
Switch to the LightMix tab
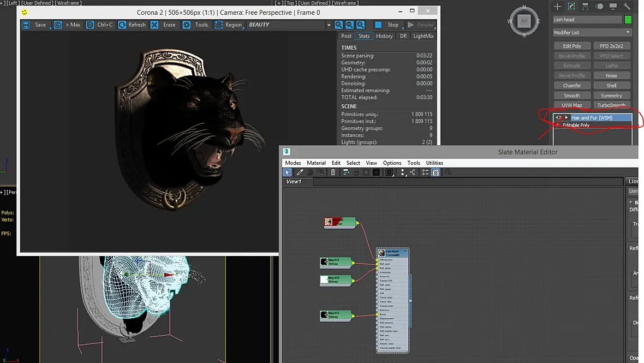tap(423, 36)
